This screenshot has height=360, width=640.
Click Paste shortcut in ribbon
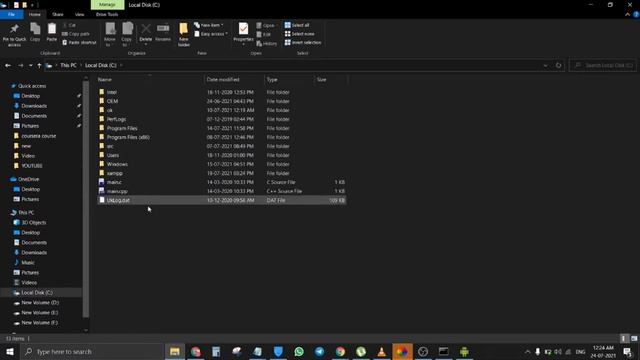79,42
